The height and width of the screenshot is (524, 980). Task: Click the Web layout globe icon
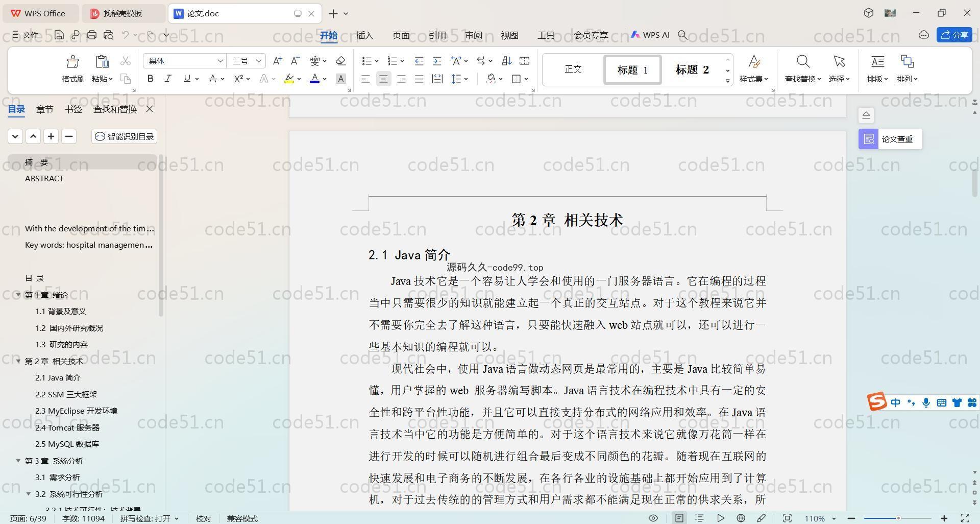741,518
